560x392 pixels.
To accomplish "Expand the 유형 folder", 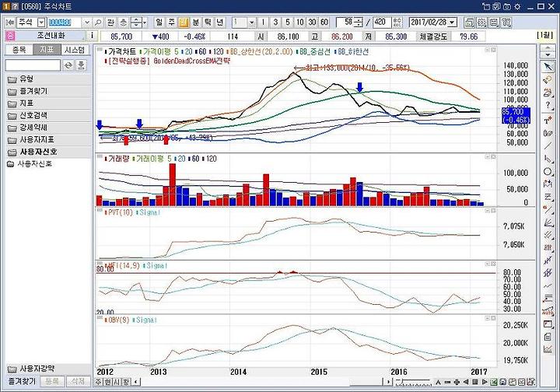I will click(x=48, y=79).
